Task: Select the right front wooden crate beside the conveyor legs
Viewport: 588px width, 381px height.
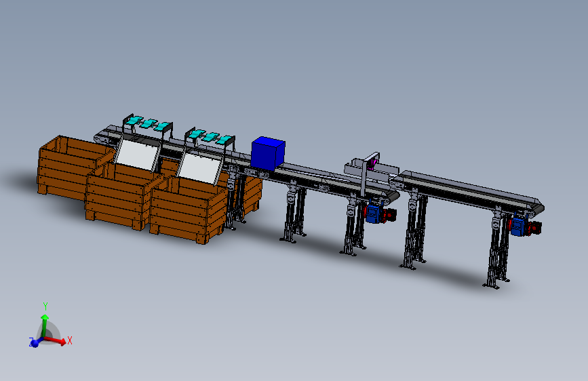Action: point(187,210)
